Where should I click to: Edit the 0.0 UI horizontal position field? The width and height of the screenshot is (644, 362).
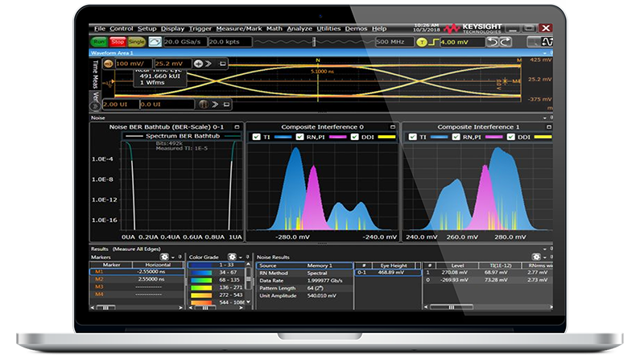tap(167, 105)
